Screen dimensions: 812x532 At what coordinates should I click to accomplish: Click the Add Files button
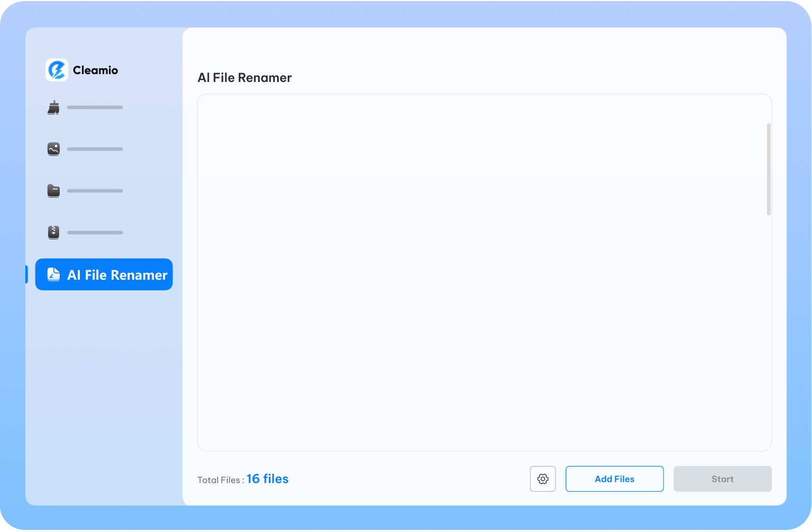coord(614,479)
